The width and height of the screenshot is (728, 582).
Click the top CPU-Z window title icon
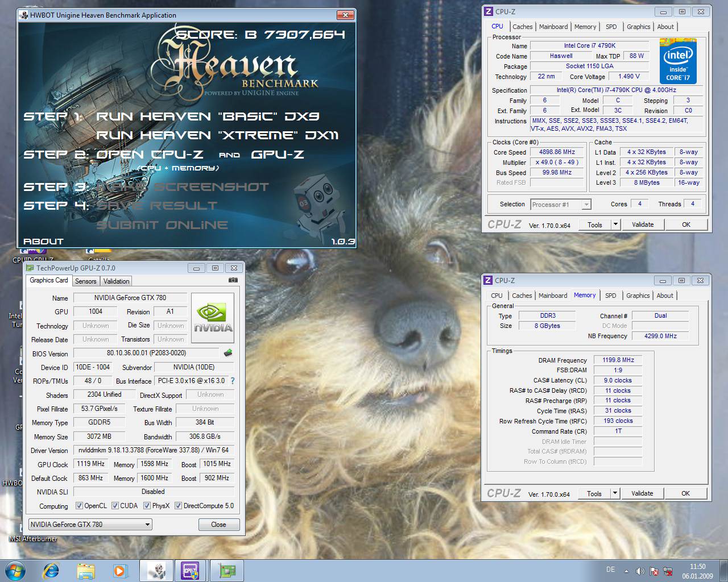pyautogui.click(x=488, y=11)
